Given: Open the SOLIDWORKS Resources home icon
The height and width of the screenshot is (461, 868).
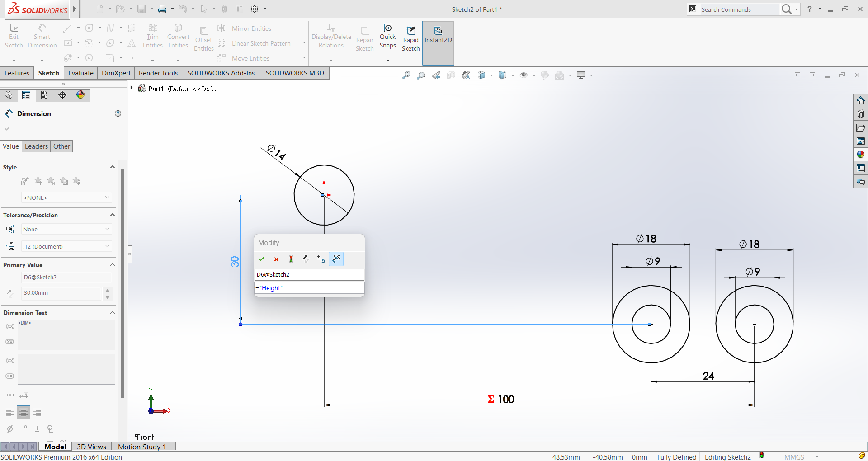Looking at the screenshot, I should pyautogui.click(x=860, y=100).
